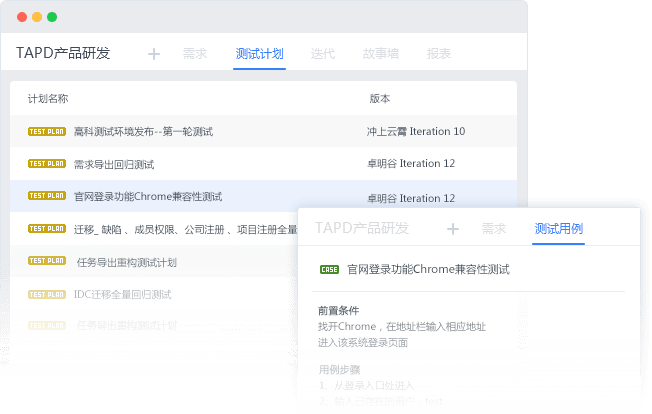Switch to 需求 tab in the front panel
This screenshot has height=414, width=652.
tap(494, 229)
